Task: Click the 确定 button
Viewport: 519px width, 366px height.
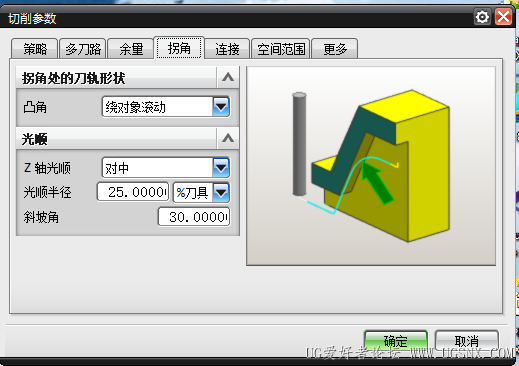Action: (396, 340)
